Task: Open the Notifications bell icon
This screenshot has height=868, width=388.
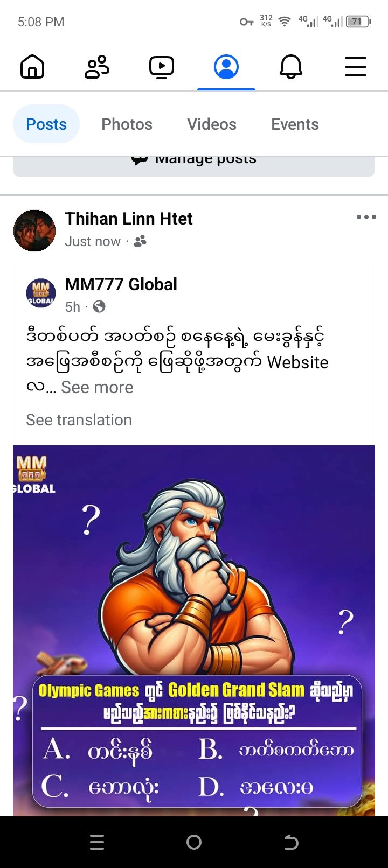Action: (291, 67)
